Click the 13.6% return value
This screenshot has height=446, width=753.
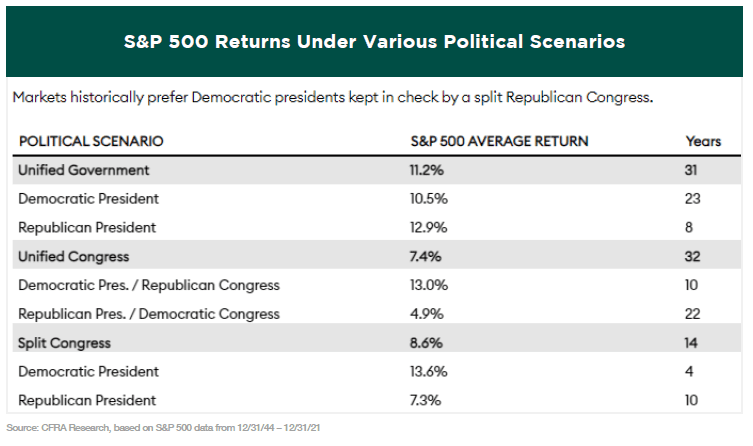[426, 371]
